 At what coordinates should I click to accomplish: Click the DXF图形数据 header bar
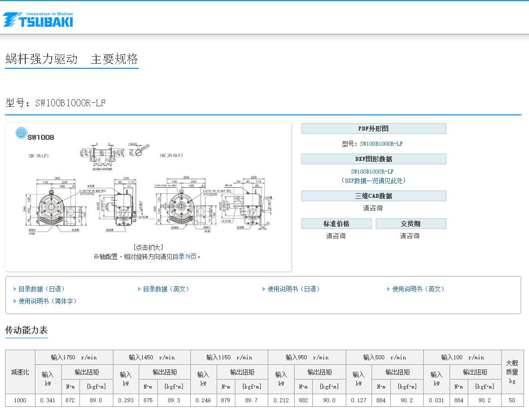point(373,158)
